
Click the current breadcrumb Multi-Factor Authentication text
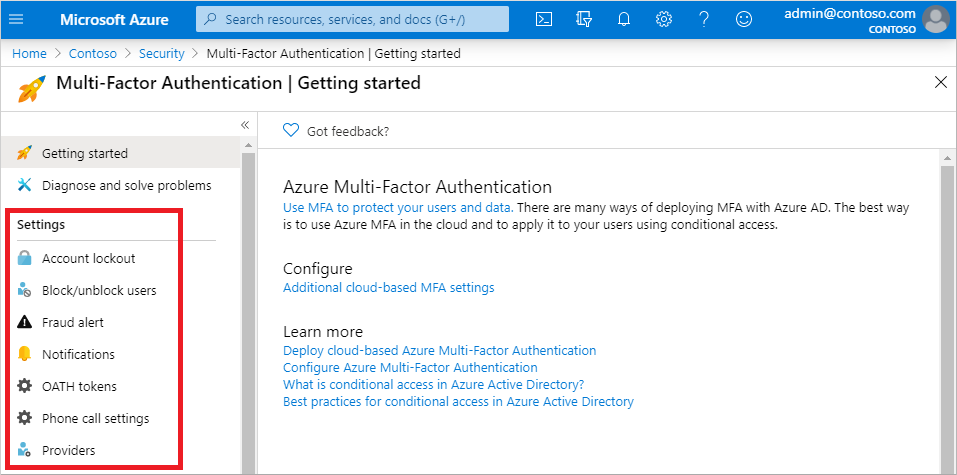(x=334, y=54)
